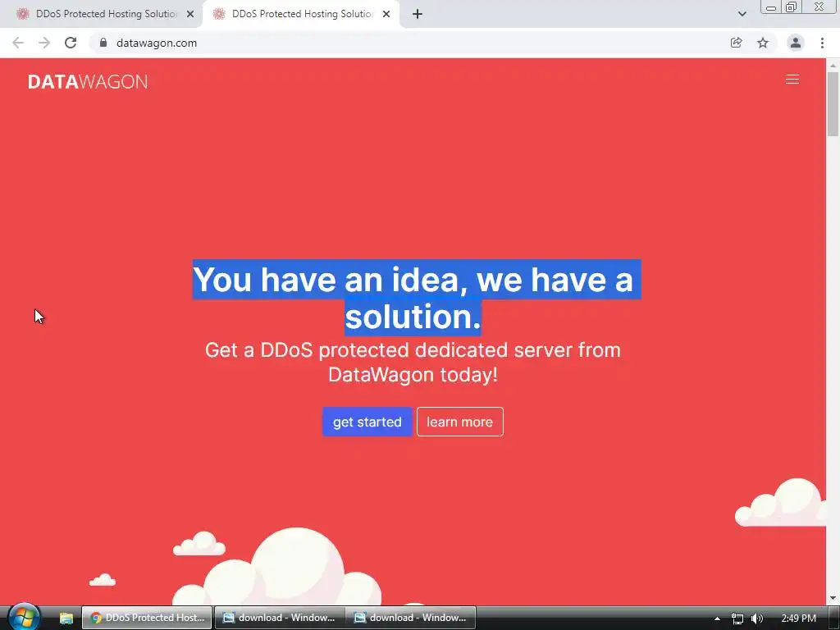840x630 pixels.
Task: Click the Get a DDoS protected subtitle text
Action: pos(413,362)
